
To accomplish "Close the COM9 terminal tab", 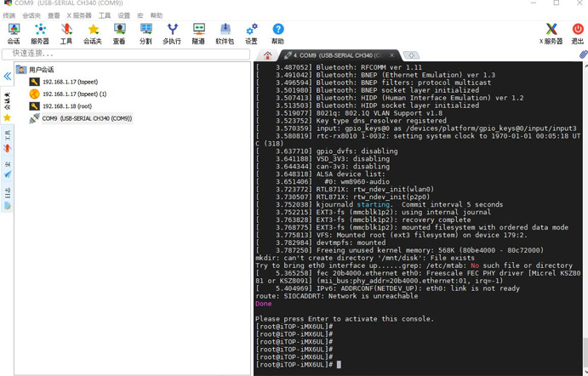I will 392,55.
